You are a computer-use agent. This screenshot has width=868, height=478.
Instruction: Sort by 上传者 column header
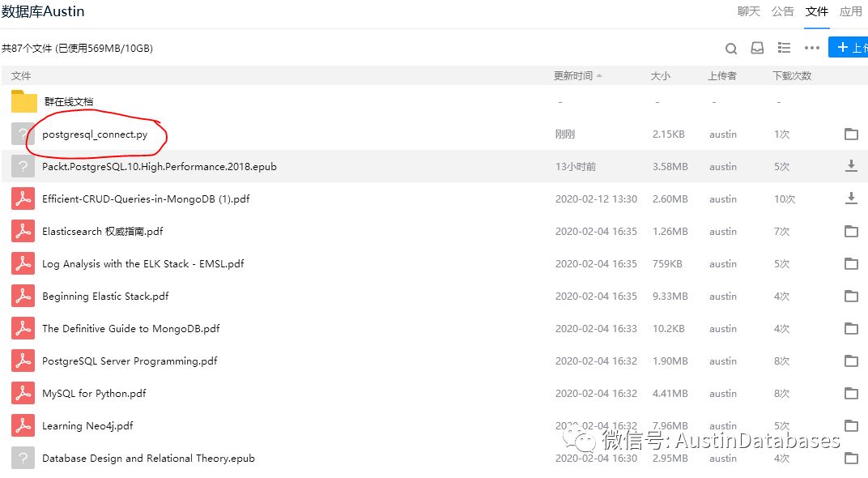coord(722,76)
